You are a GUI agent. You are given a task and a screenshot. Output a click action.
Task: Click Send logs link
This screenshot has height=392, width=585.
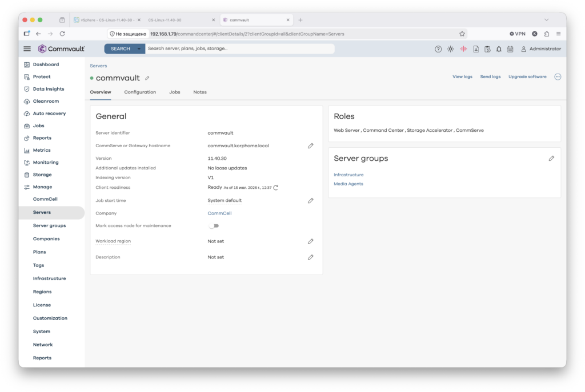(x=490, y=77)
